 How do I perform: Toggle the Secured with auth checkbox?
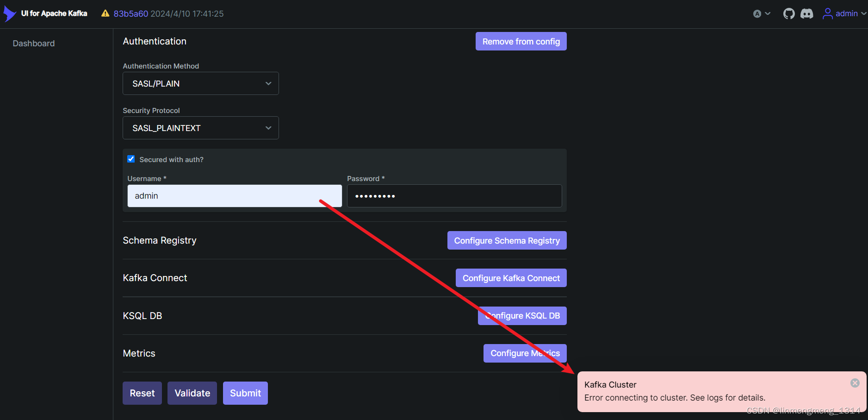point(131,159)
